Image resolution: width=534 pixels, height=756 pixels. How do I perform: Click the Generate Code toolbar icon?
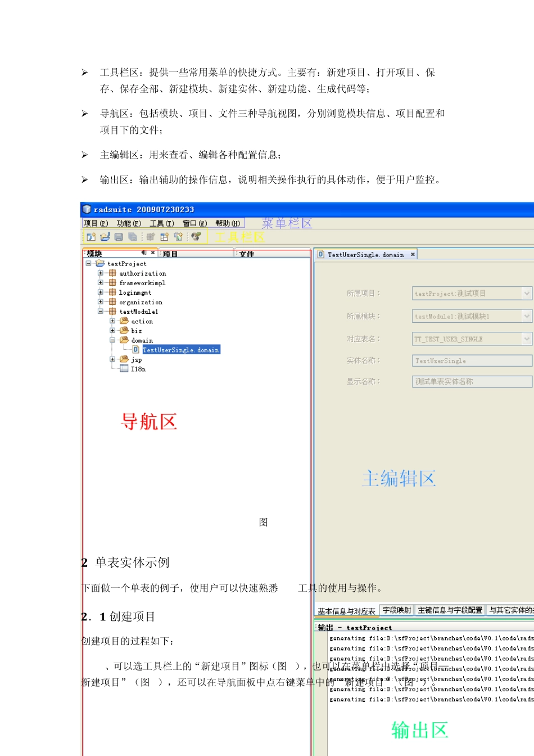pyautogui.click(x=196, y=237)
